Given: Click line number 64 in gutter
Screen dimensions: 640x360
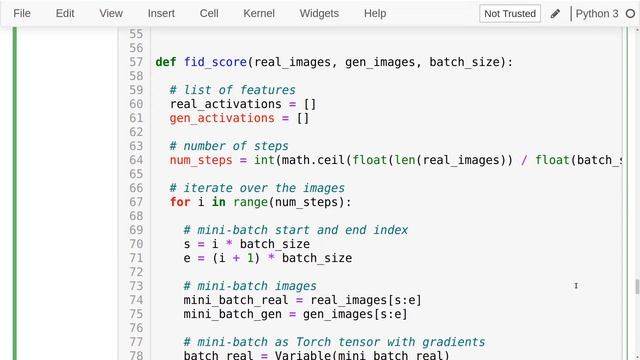Looking at the screenshot, I should (x=136, y=160).
